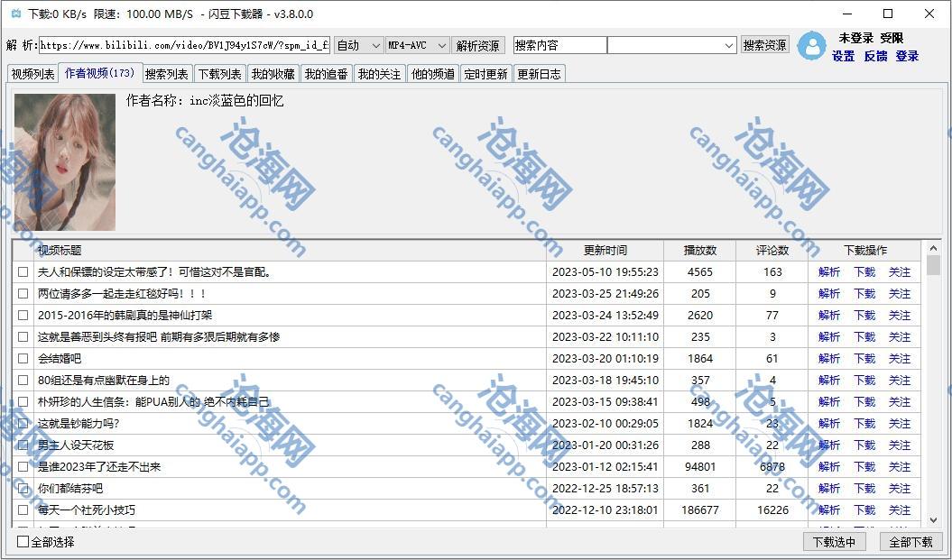This screenshot has width=952, height=560.
Task: Click the author's profile picture thumbnail
Action: point(65,162)
